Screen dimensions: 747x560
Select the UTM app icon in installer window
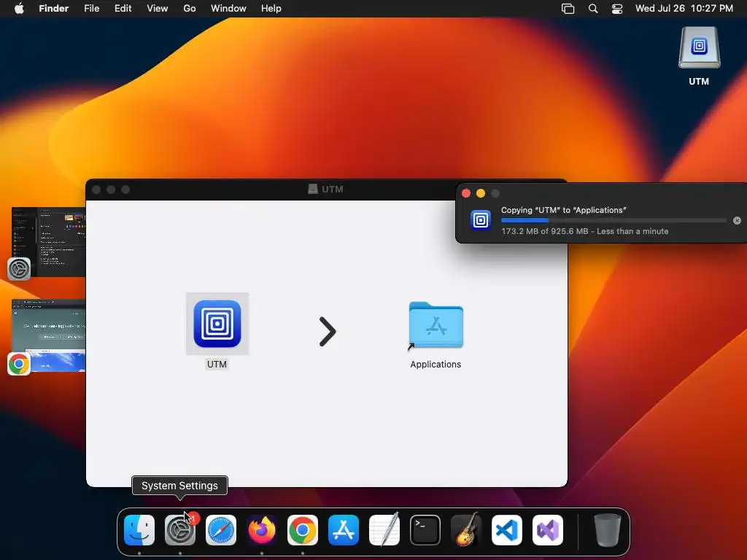click(x=217, y=324)
